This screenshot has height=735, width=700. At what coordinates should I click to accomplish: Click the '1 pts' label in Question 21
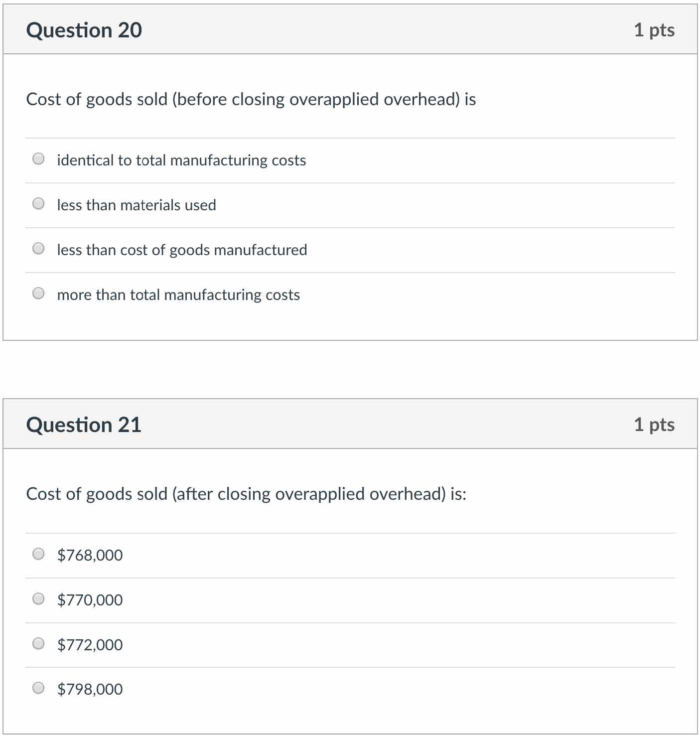tap(654, 425)
